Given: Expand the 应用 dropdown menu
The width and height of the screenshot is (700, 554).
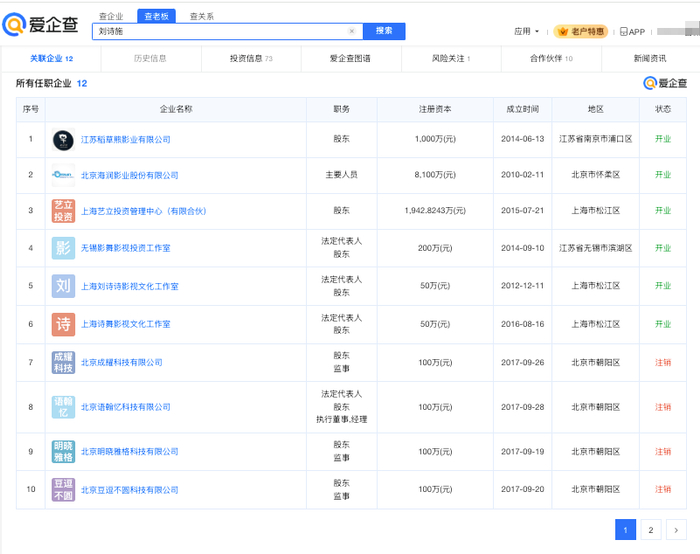Looking at the screenshot, I should click(526, 32).
